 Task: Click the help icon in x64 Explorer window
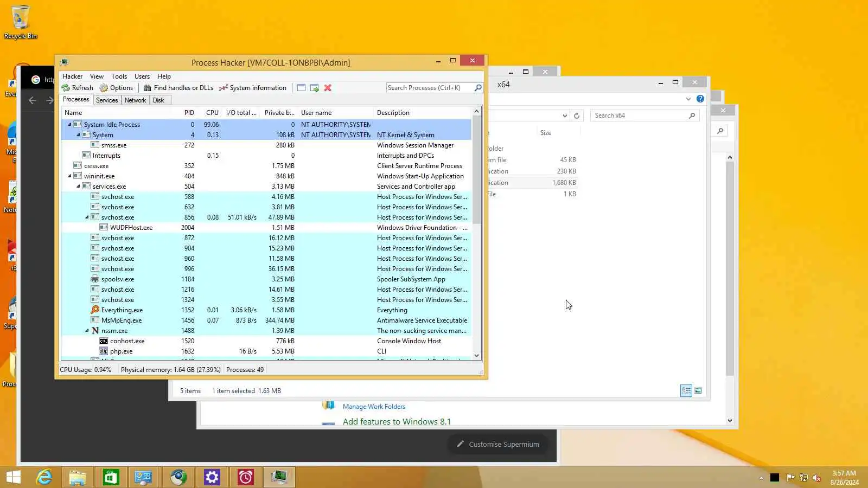[x=700, y=99]
